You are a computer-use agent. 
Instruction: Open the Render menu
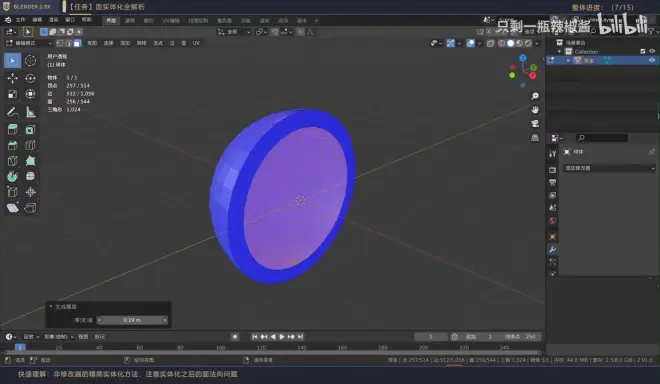(53, 20)
